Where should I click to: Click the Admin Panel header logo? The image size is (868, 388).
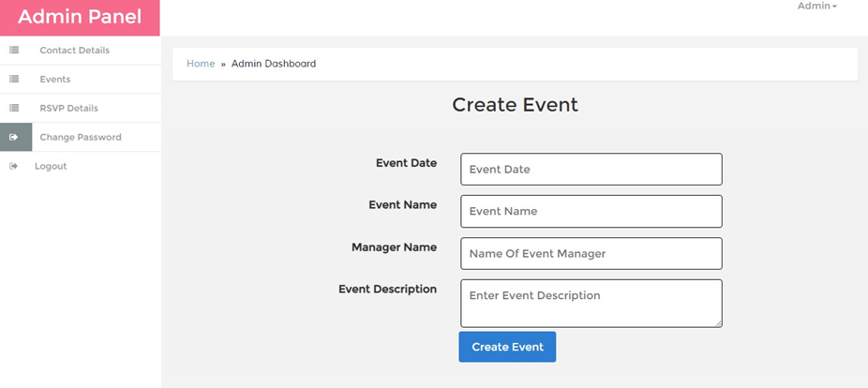coord(80,17)
